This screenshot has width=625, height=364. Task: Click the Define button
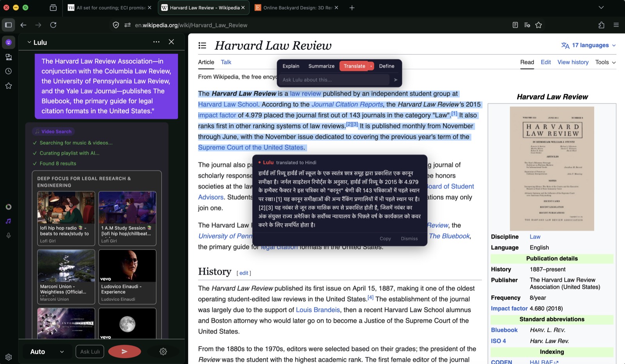point(387,66)
